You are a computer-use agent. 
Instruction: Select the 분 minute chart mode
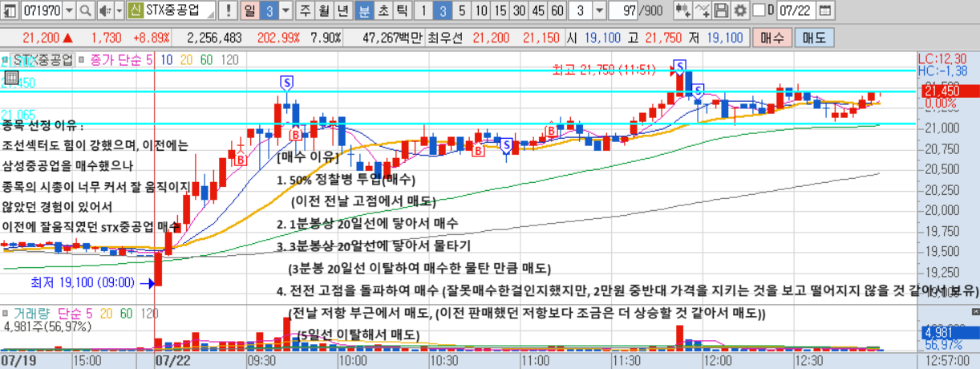365,11
